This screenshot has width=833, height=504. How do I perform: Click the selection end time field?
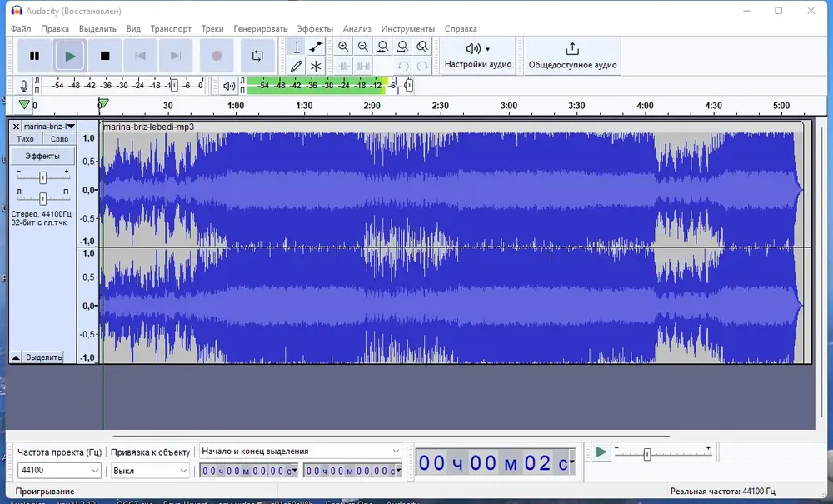[x=352, y=471]
